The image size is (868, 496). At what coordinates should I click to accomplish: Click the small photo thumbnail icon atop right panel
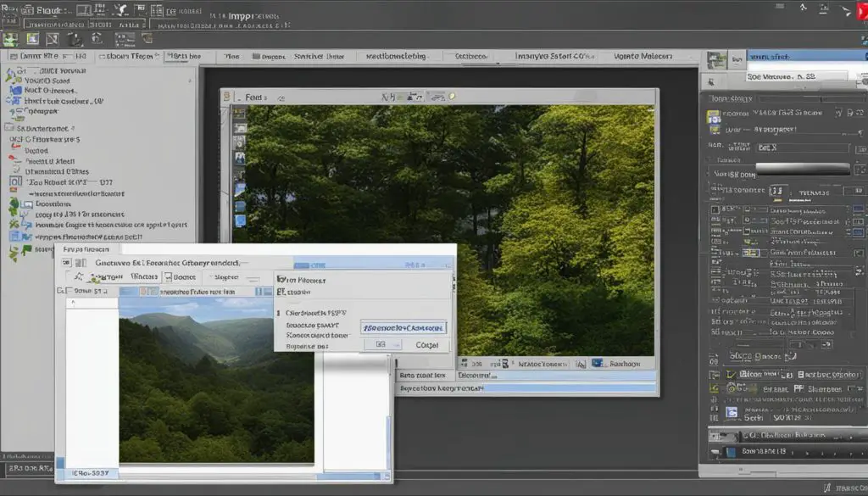716,59
